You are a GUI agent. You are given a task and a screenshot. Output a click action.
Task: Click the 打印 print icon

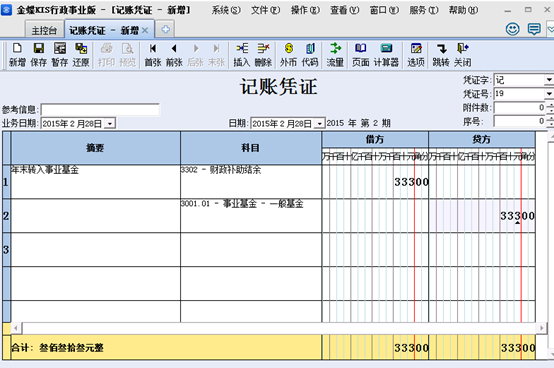(106, 55)
